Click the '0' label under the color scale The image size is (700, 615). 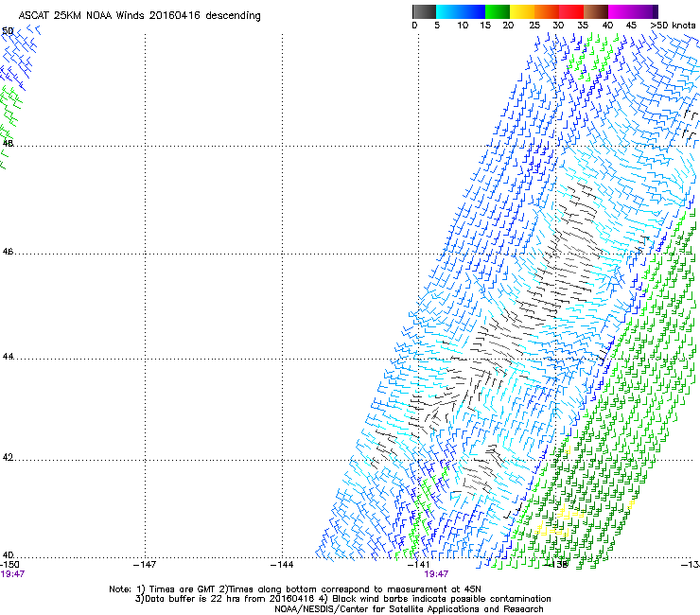tap(414, 26)
